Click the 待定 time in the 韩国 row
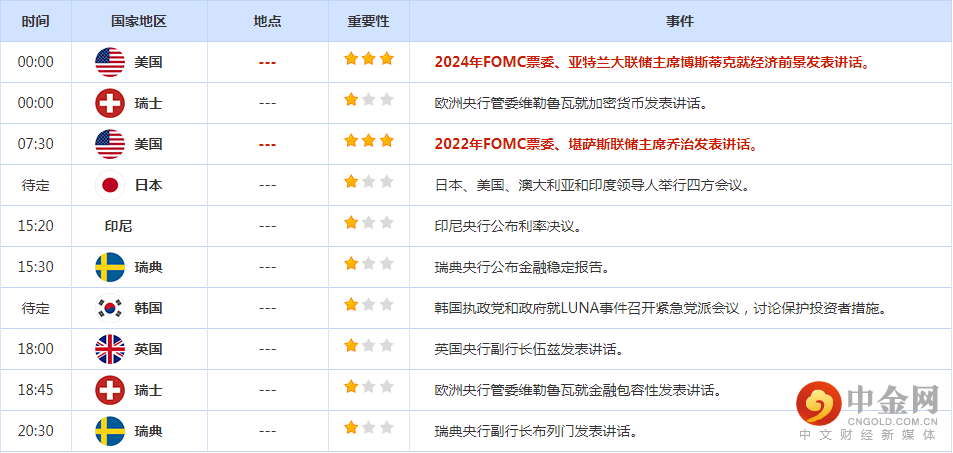The image size is (953, 453). (x=36, y=308)
